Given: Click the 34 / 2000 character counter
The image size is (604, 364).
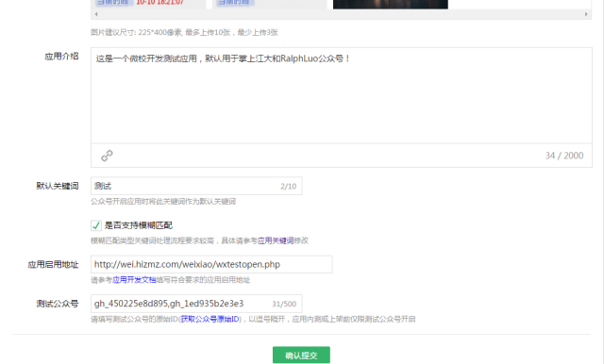Looking at the screenshot, I should [564, 156].
